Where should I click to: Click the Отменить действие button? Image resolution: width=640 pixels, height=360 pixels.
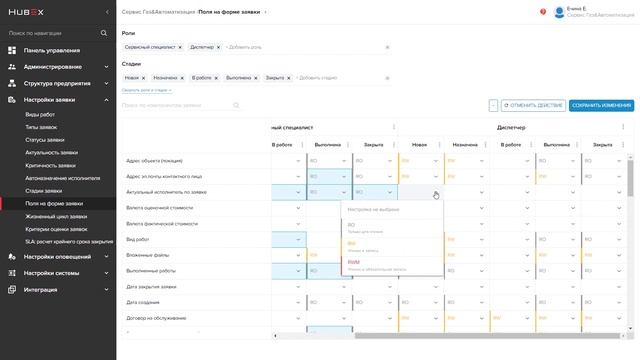click(x=533, y=105)
